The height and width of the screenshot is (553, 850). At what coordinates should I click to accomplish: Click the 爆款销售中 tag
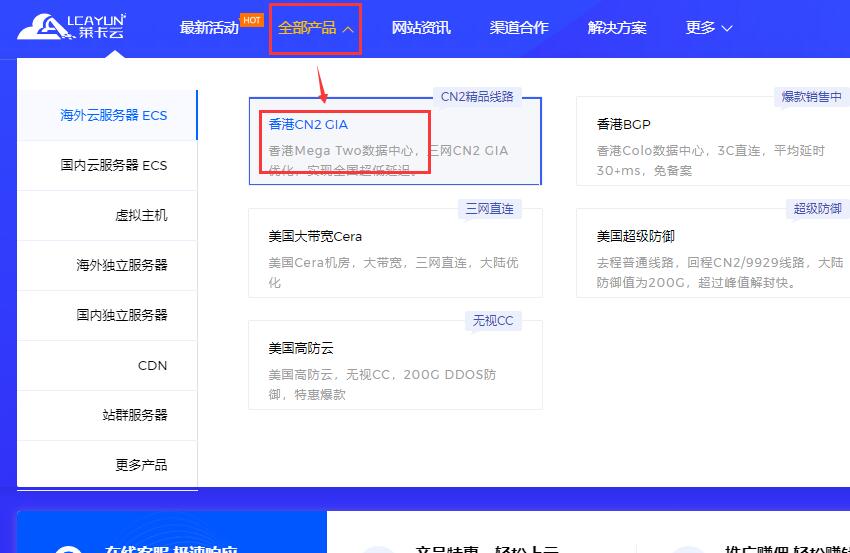pyautogui.click(x=812, y=97)
